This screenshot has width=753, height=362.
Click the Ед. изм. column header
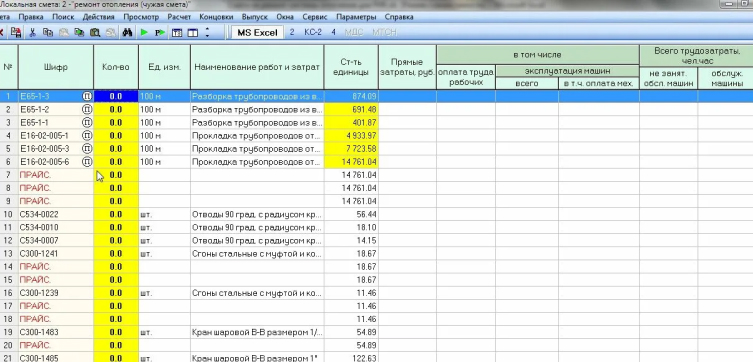click(164, 67)
